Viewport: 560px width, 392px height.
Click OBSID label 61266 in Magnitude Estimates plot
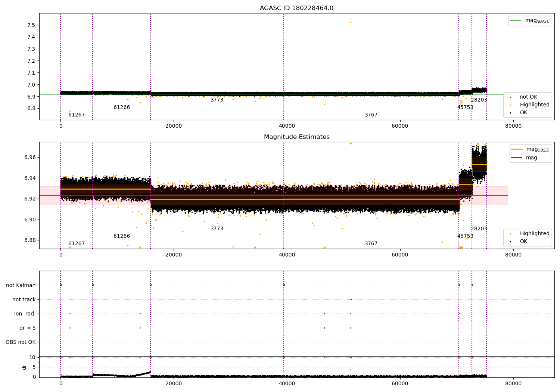pyautogui.click(x=122, y=236)
